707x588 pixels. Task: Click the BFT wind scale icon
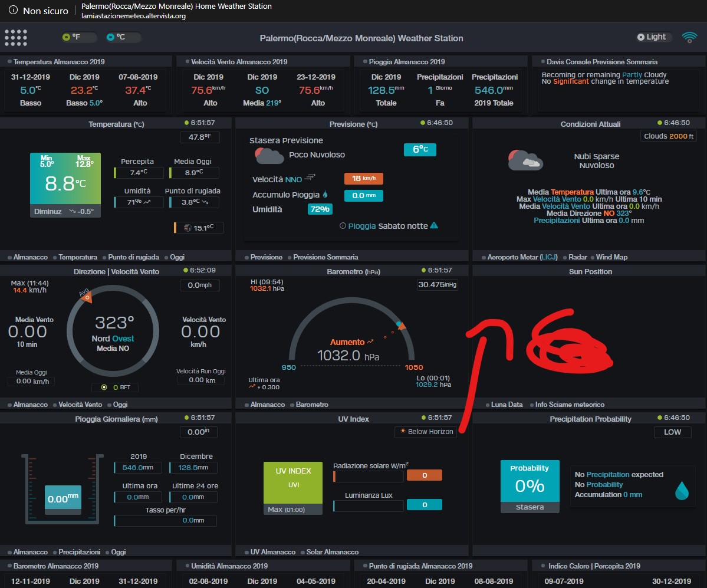click(x=104, y=387)
